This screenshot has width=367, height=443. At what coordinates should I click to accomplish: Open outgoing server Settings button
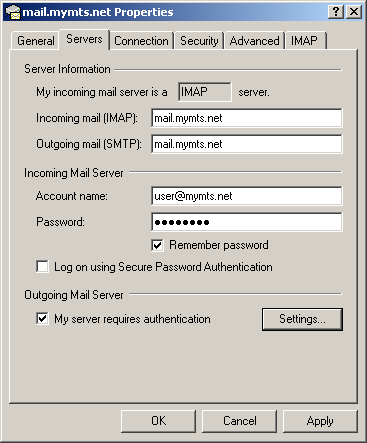tap(302, 319)
